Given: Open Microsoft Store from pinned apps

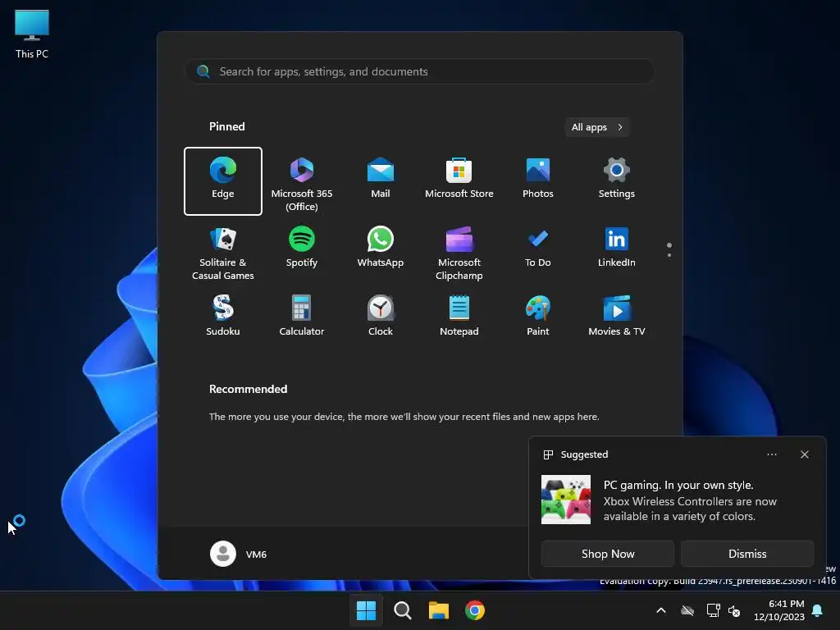Looking at the screenshot, I should (x=459, y=181).
